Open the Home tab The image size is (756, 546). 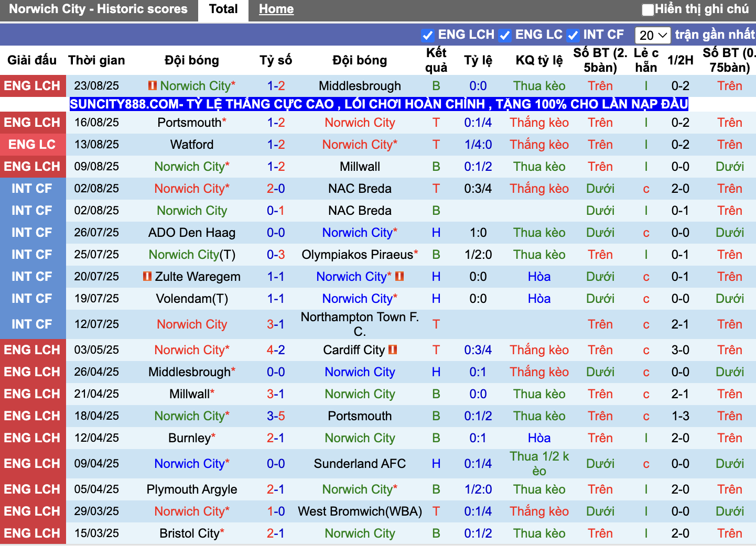(276, 9)
